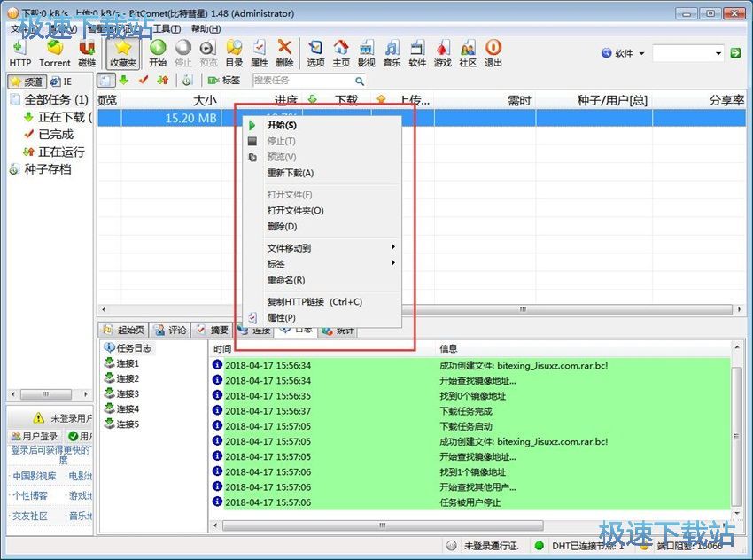Choose 删除(D) in the context menu

[322, 226]
